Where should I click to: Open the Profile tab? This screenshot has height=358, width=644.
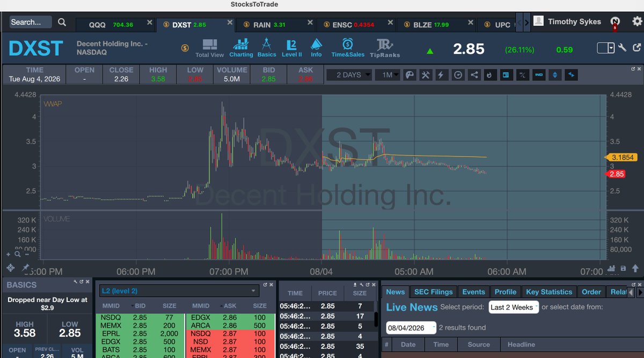pyautogui.click(x=505, y=292)
